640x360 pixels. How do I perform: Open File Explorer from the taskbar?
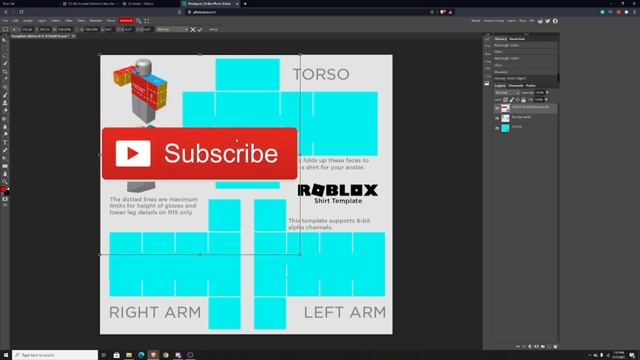tap(129, 355)
